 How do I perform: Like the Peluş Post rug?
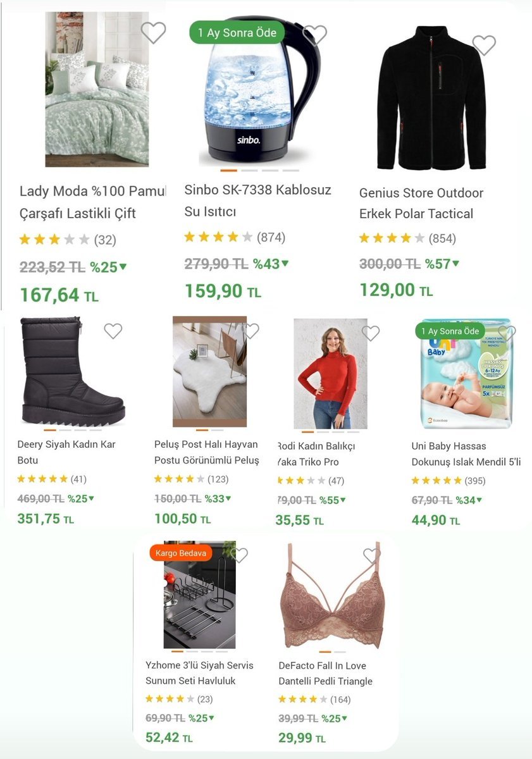point(251,331)
